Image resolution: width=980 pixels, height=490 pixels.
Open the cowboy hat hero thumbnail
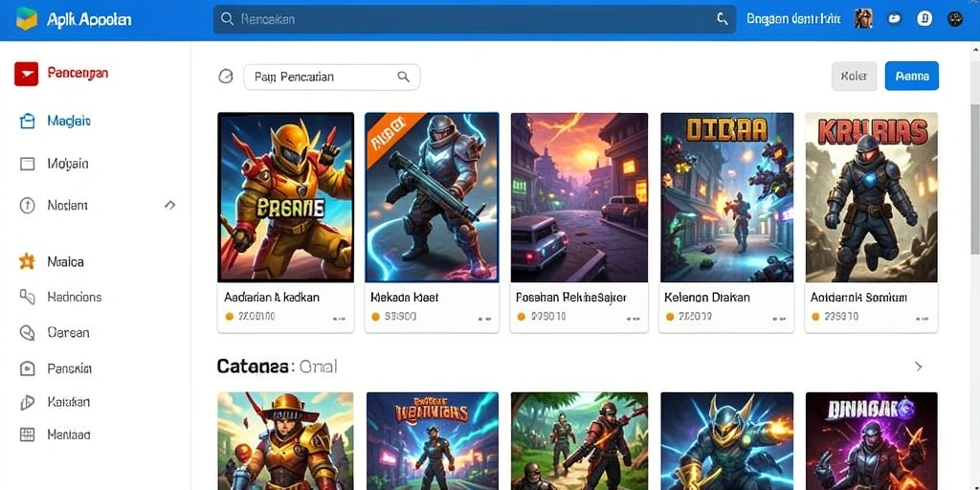click(x=285, y=440)
